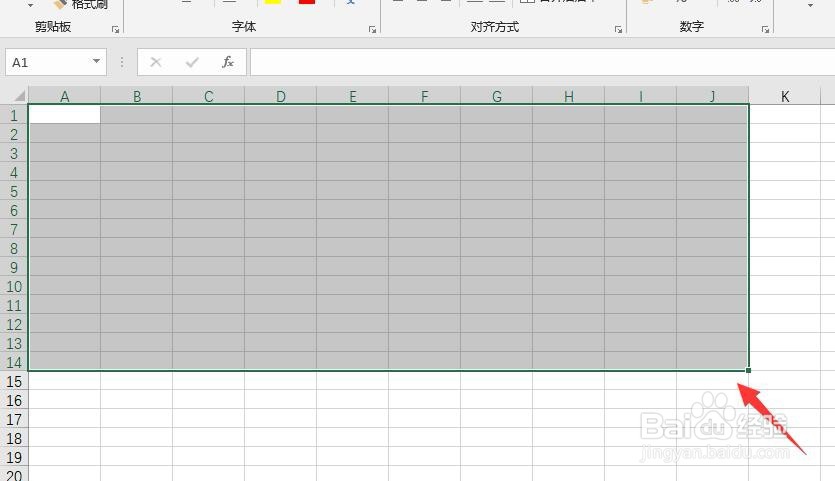This screenshot has height=481, width=835.
Task: Select column K header
Action: (x=785, y=96)
